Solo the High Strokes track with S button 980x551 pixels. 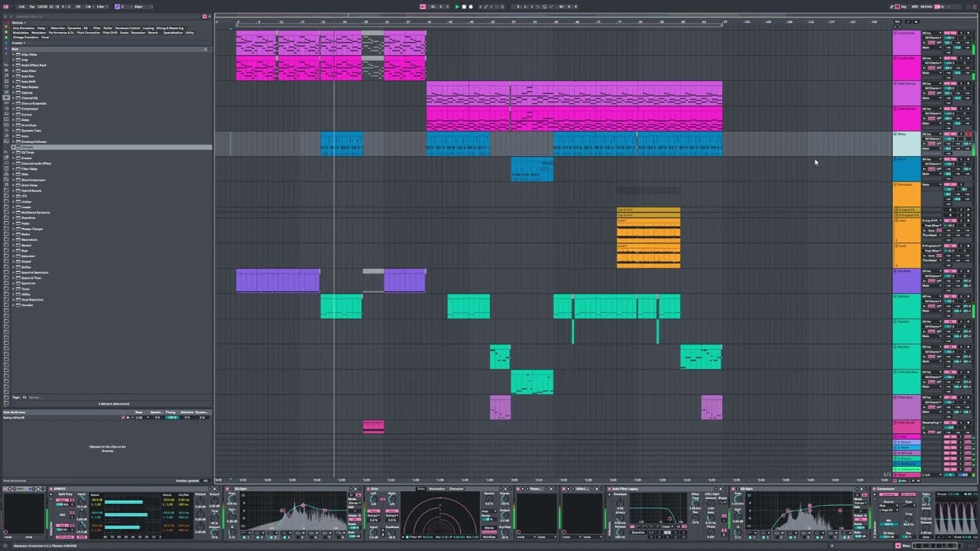[961, 109]
